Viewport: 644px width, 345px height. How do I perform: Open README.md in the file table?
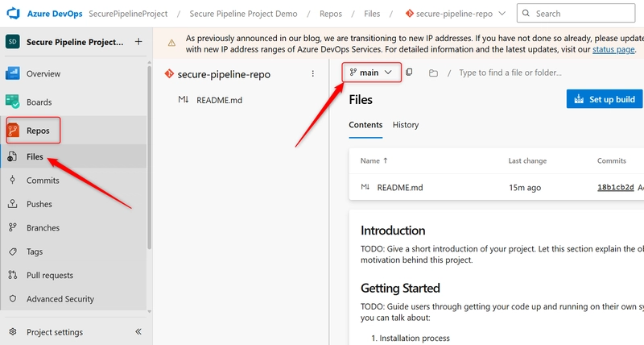pos(400,188)
